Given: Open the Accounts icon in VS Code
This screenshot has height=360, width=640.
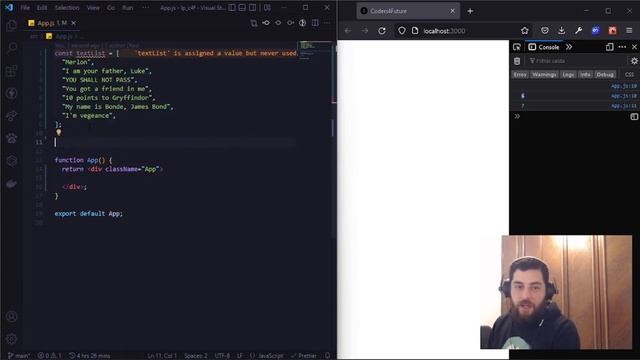Looking at the screenshot, I should [x=11, y=316].
